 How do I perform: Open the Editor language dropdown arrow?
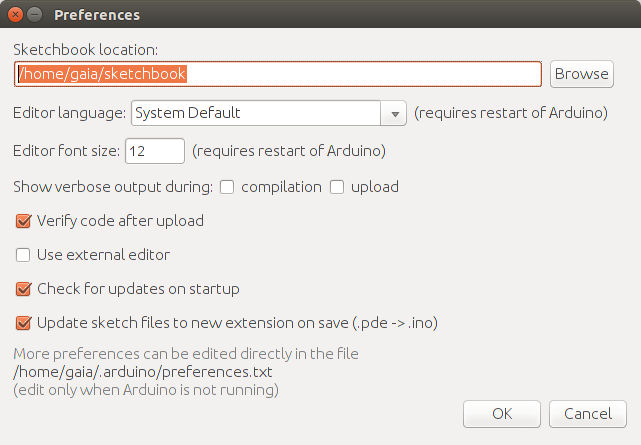(x=393, y=114)
